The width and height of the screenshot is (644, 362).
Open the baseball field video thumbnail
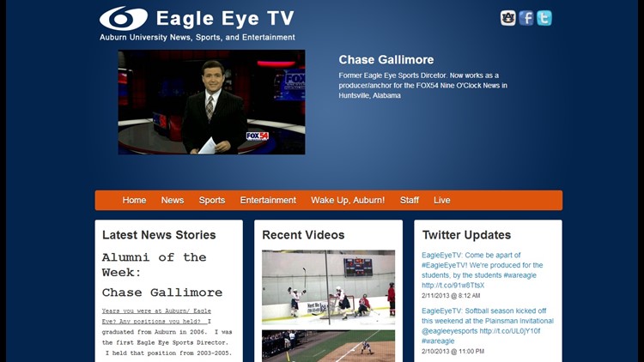(328, 346)
